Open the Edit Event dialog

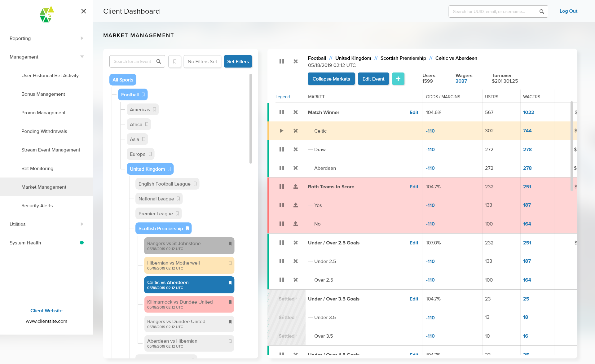click(373, 79)
